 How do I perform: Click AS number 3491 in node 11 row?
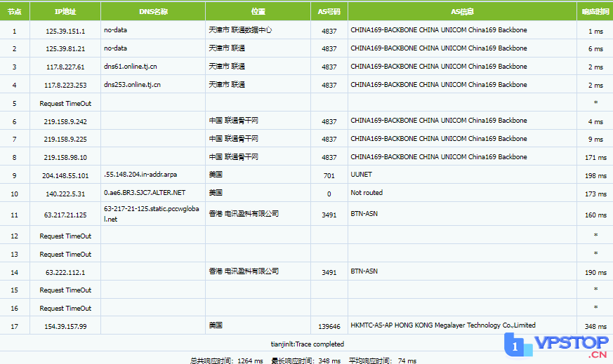329,215
